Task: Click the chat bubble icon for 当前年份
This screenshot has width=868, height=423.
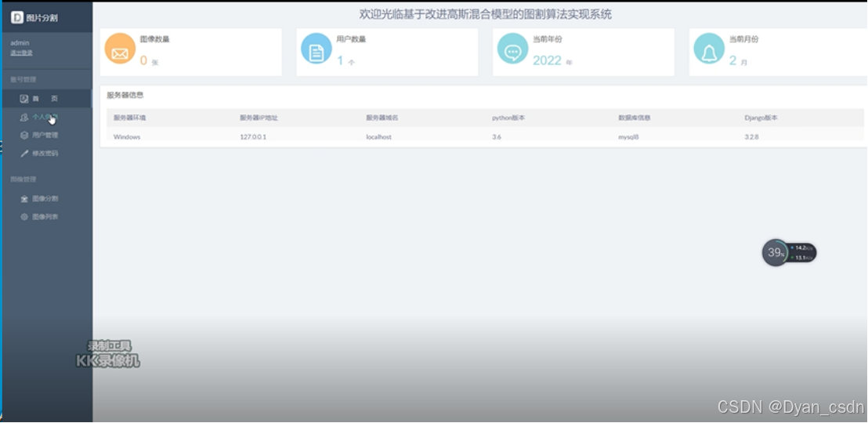Action: [x=512, y=49]
